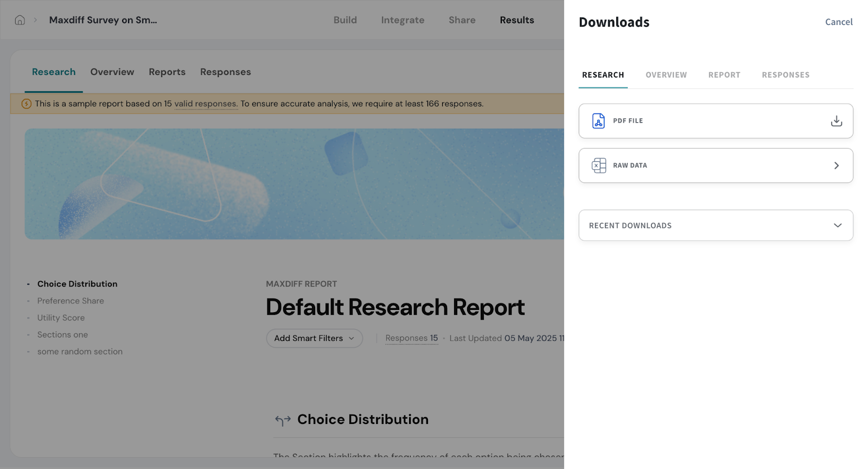Download the PDF file via download icon
868x469 pixels.
pyautogui.click(x=836, y=121)
